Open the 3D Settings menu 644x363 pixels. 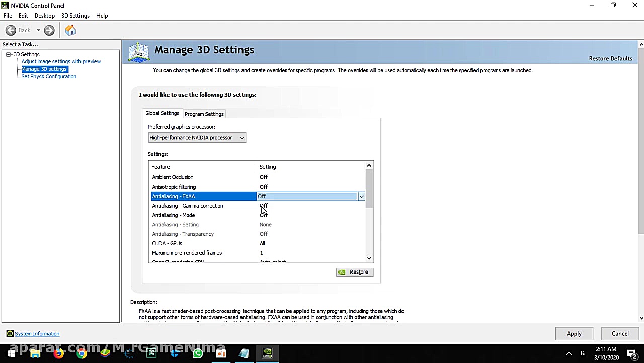(x=75, y=16)
